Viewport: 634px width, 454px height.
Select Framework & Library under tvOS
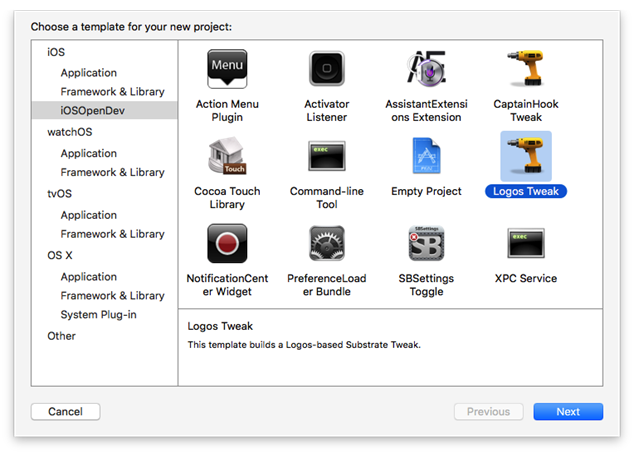tap(112, 234)
